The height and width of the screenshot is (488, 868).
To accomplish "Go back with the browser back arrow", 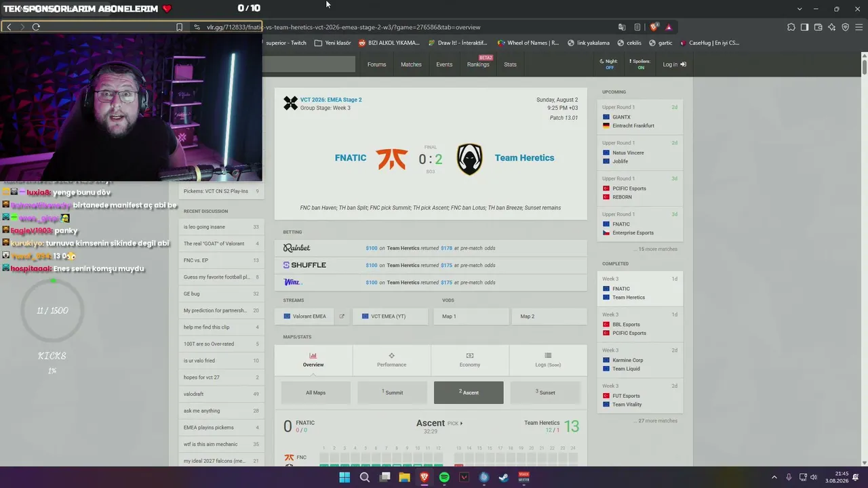I will click(9, 27).
